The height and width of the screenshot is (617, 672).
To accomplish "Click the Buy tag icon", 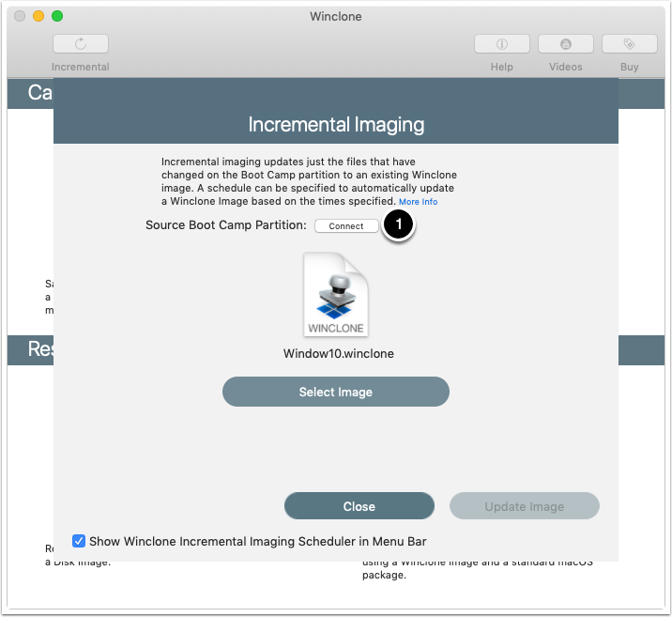I will pyautogui.click(x=629, y=44).
